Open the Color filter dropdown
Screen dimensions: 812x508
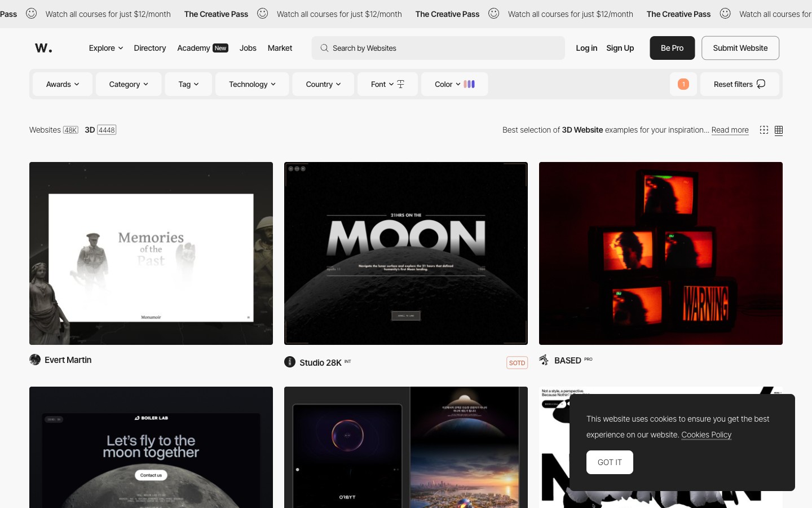pos(454,84)
